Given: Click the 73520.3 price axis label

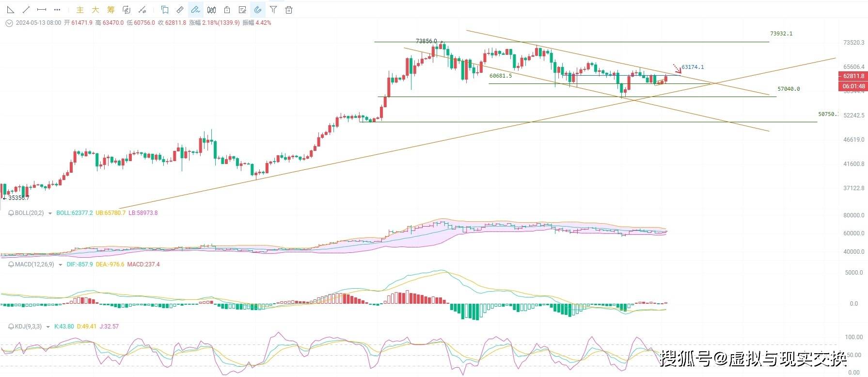Looking at the screenshot, I should point(853,43).
